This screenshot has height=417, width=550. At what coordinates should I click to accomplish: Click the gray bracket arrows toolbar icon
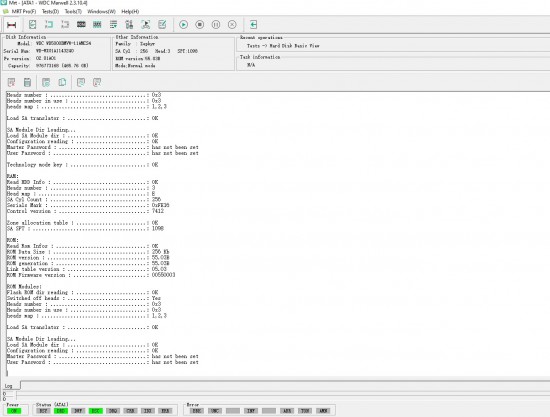pos(65,25)
